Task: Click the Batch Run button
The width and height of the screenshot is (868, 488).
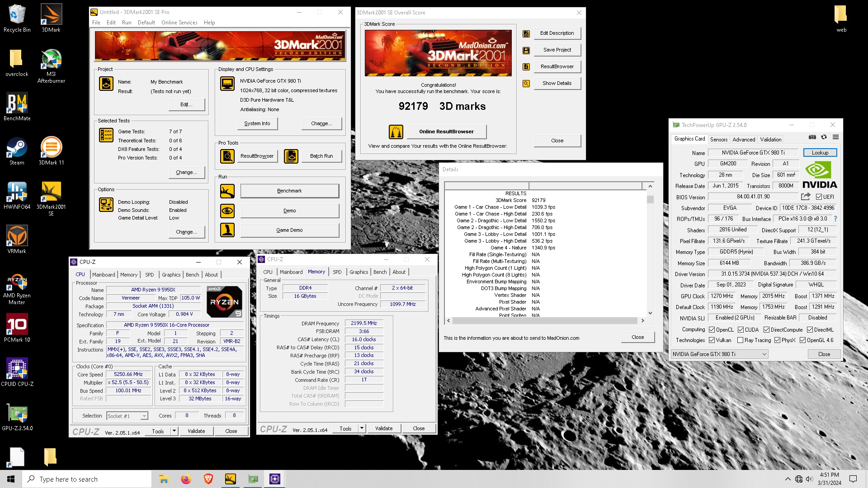Action: pos(321,156)
